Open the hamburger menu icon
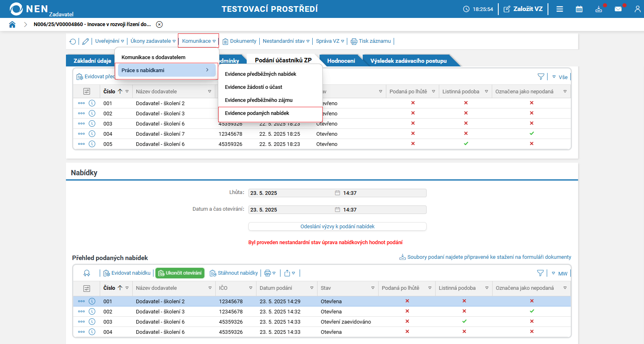The height and width of the screenshot is (344, 644). 560,9
